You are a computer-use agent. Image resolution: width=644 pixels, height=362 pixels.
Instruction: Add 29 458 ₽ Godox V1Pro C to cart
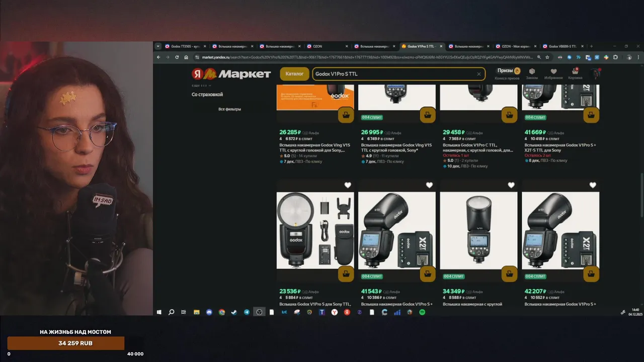click(x=510, y=115)
